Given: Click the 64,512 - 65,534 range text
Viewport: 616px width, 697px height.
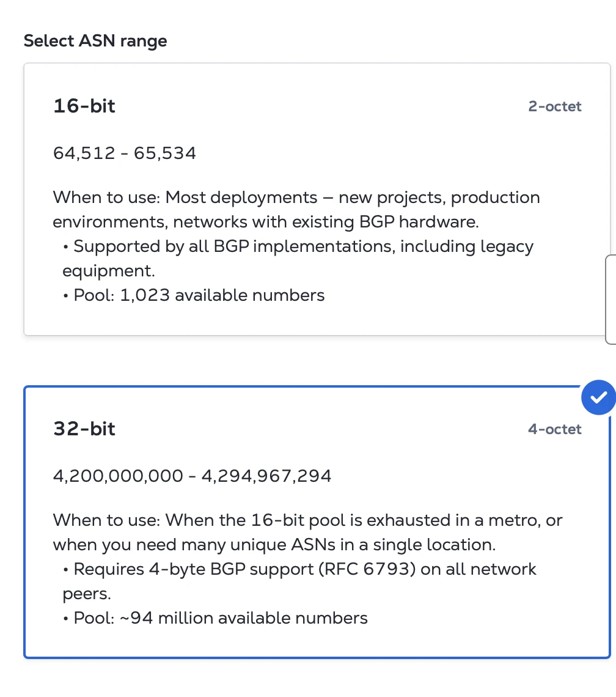Looking at the screenshot, I should [x=125, y=153].
